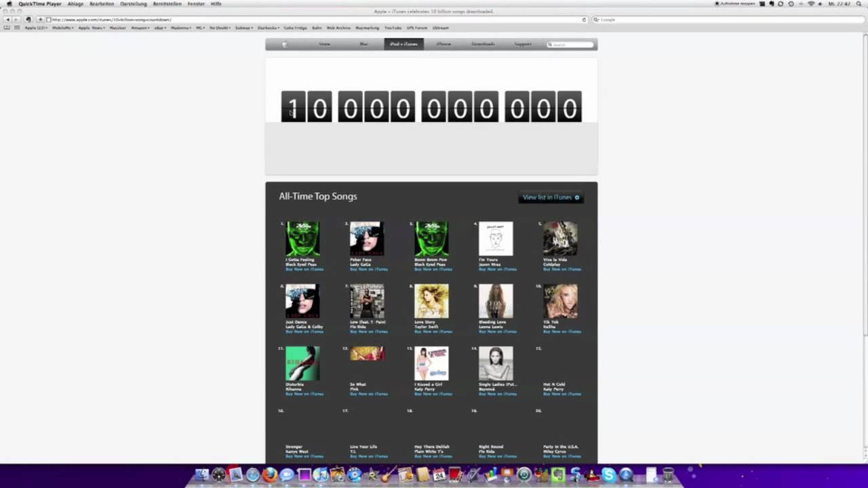Click the add bookmark plus button
The width and height of the screenshot is (868, 488).
click(x=41, y=20)
